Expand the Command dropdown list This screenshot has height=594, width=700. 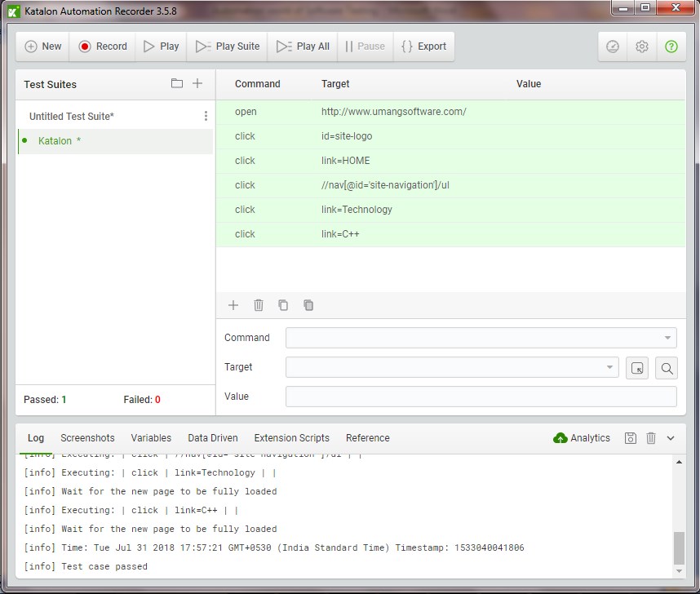tap(667, 338)
